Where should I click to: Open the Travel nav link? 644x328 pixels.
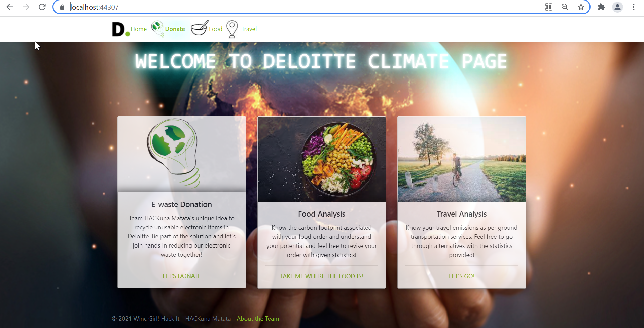tap(249, 29)
